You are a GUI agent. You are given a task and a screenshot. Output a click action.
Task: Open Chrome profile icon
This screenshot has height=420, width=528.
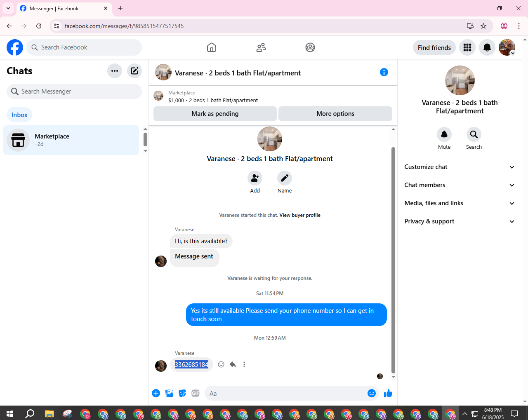(x=504, y=26)
